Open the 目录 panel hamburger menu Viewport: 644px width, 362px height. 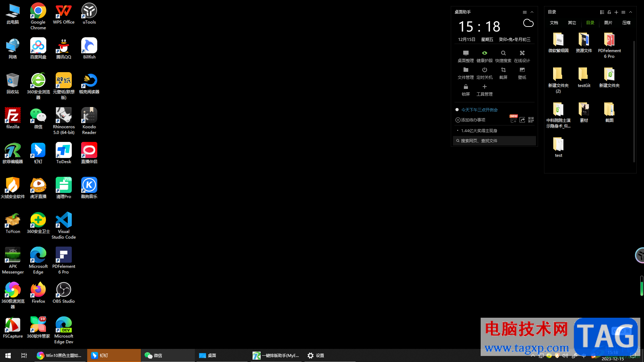[x=623, y=12]
